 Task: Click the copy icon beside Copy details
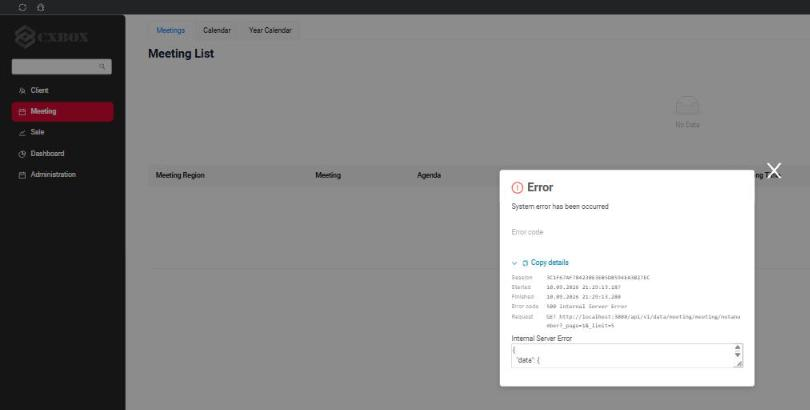pos(525,263)
